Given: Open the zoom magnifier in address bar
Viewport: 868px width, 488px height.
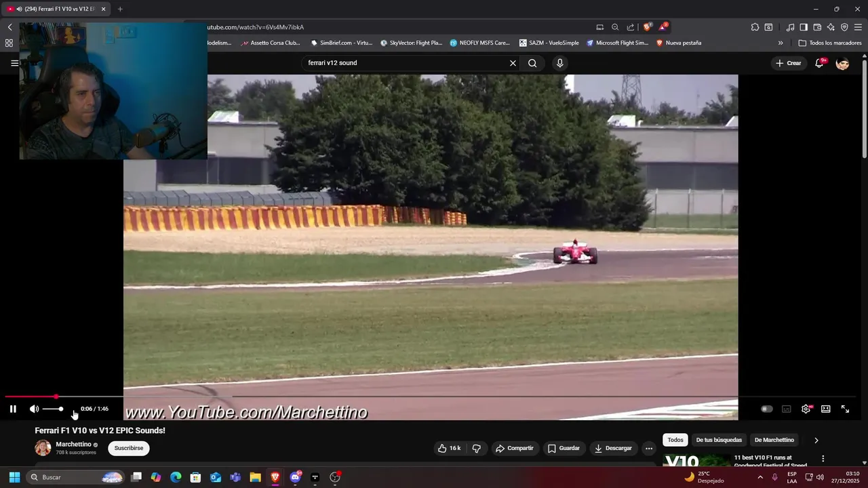Looking at the screenshot, I should tap(615, 27).
